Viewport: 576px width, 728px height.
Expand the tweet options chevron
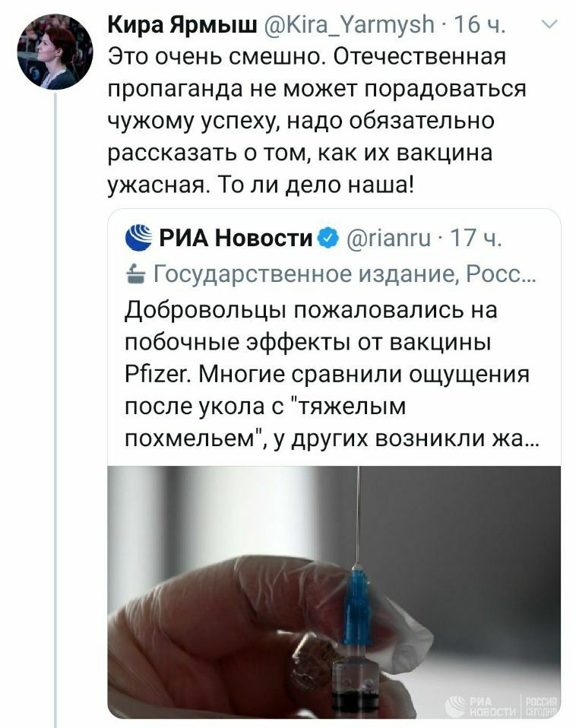coord(549,24)
